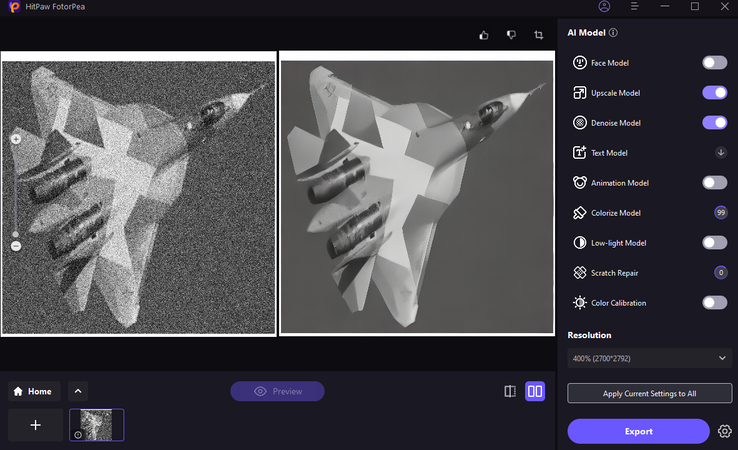The image size is (738, 450).
Task: Click Apply Current Settings to All
Action: pos(650,394)
